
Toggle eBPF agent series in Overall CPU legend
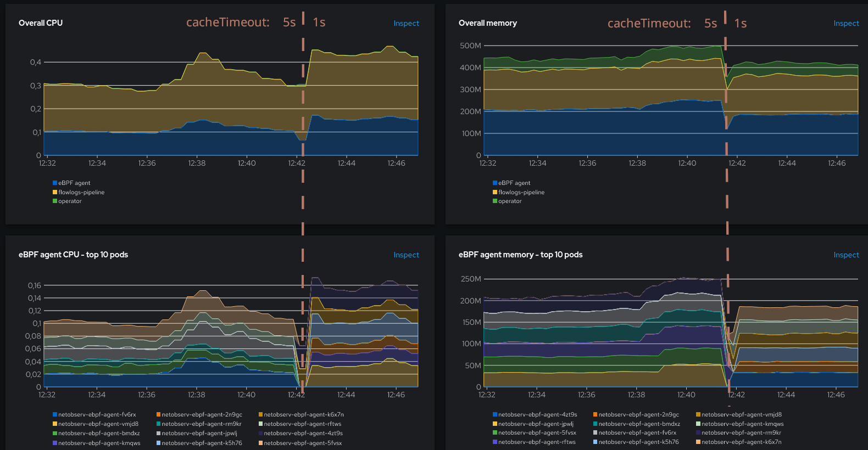pos(71,183)
